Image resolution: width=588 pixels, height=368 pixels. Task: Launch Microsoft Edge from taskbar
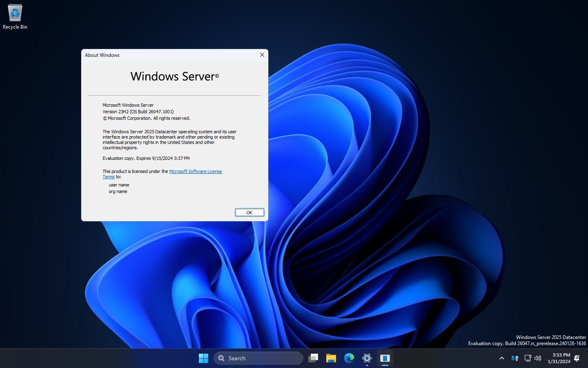349,358
